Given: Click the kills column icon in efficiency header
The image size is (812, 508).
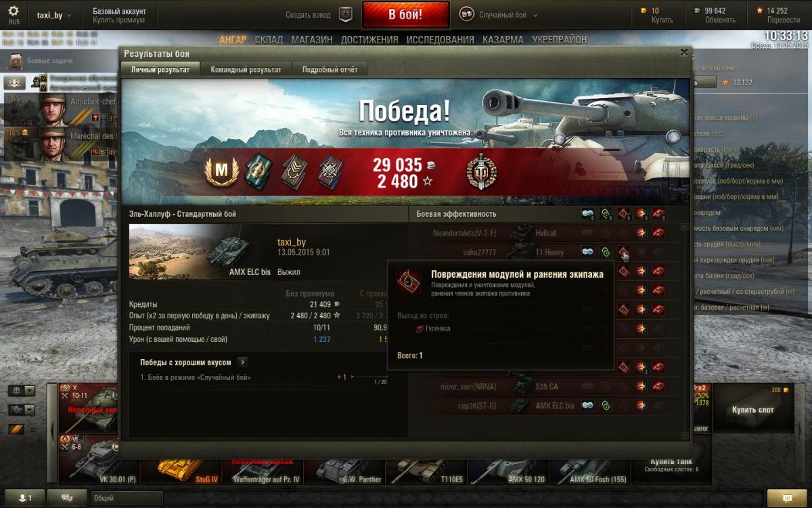Looking at the screenshot, I should pos(658,214).
